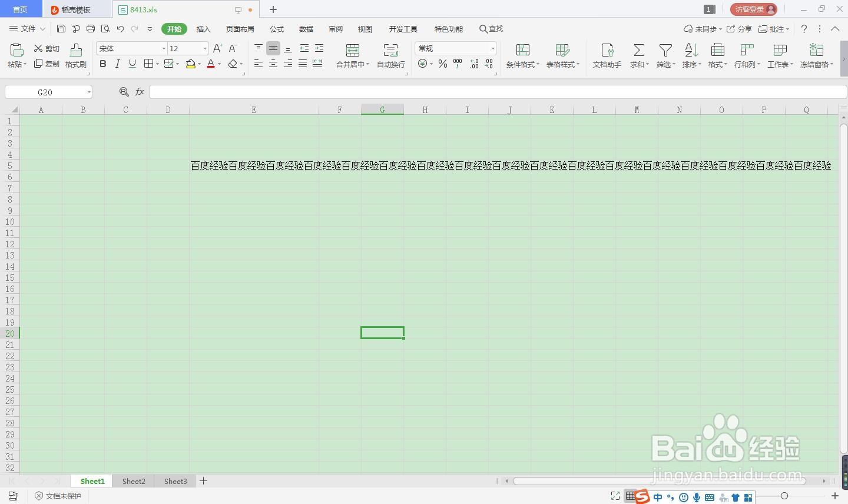Click the Share button

point(739,28)
